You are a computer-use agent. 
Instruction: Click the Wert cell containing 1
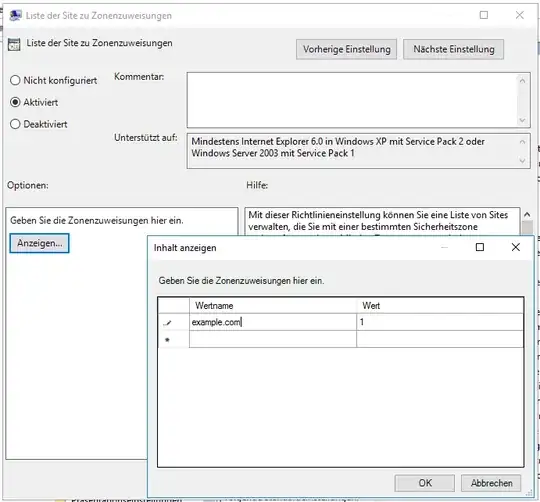440,322
